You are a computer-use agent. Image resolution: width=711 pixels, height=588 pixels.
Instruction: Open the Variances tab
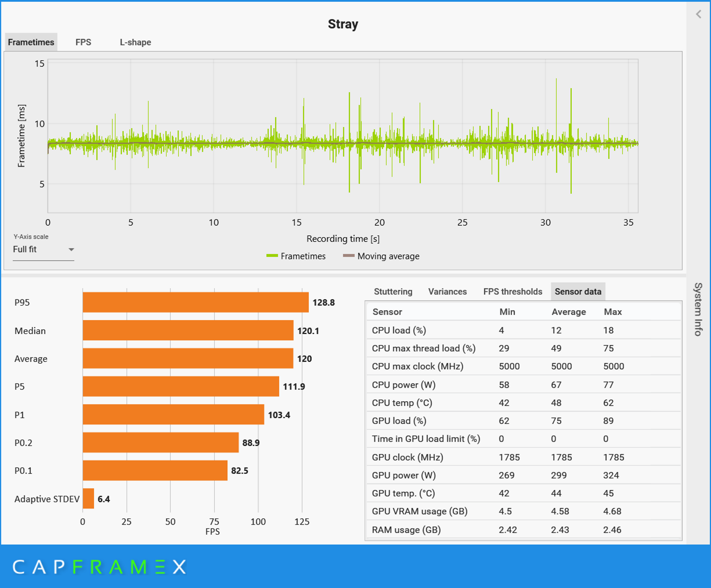pyautogui.click(x=447, y=292)
